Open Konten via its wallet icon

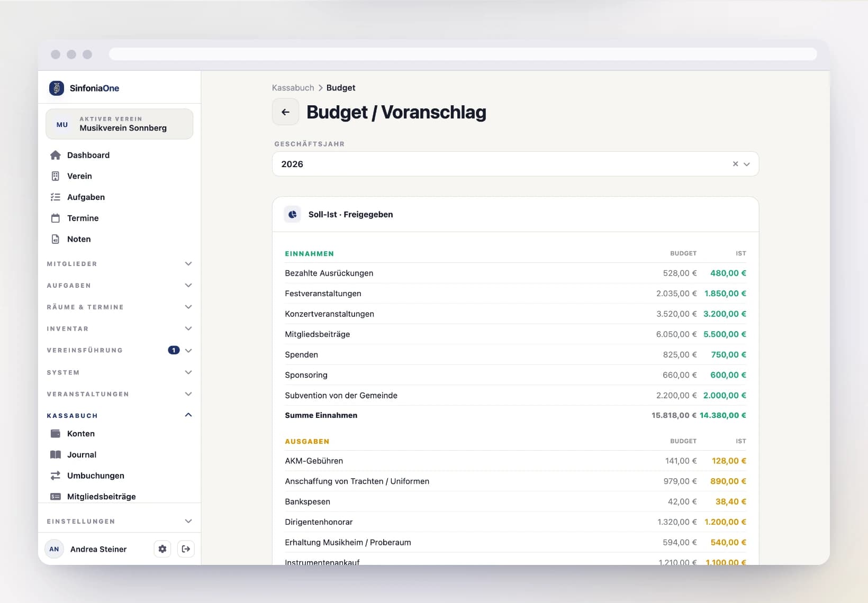pos(56,434)
